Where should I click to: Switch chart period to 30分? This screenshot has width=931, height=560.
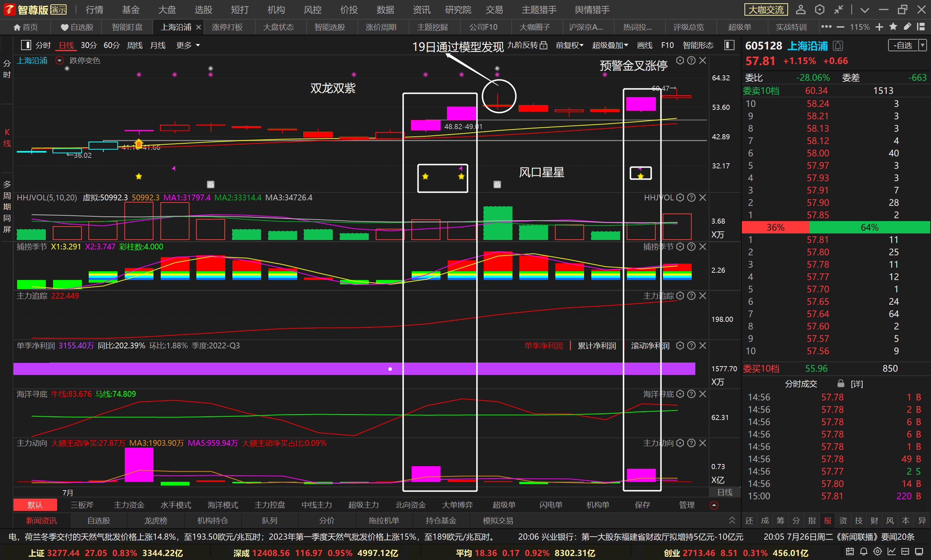pos(89,45)
